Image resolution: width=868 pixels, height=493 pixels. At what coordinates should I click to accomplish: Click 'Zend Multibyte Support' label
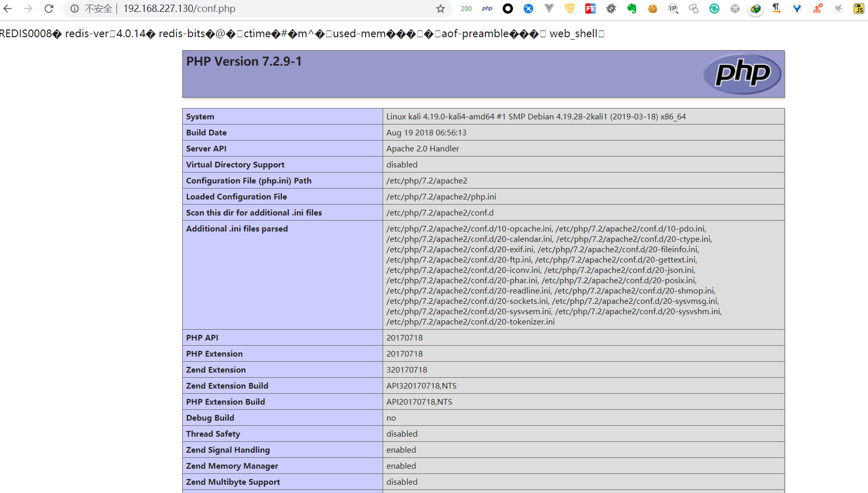(233, 482)
